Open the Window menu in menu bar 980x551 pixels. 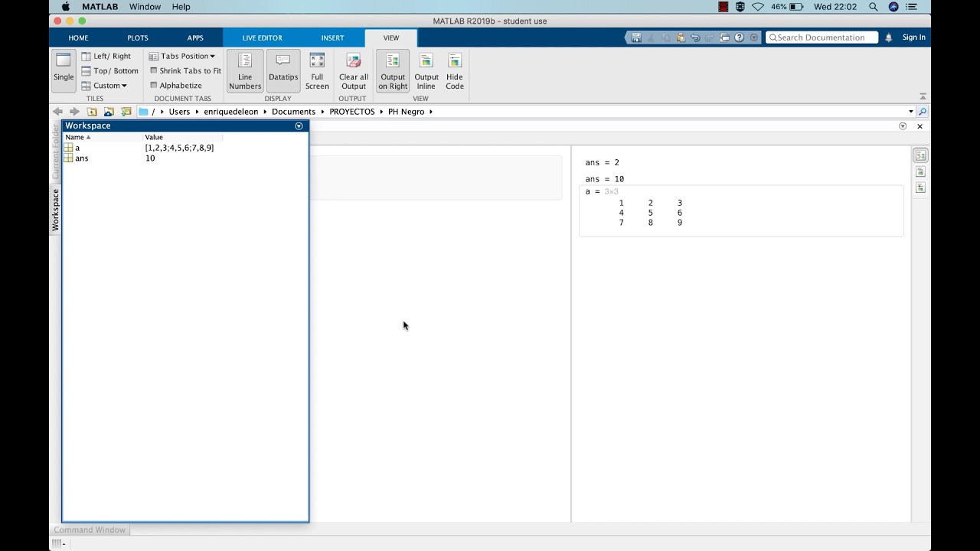click(x=145, y=7)
